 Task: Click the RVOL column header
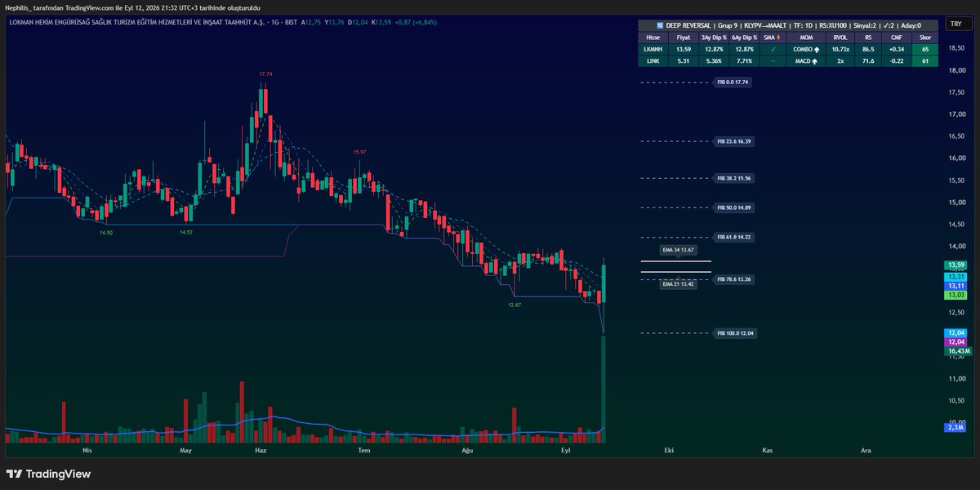tap(840, 38)
